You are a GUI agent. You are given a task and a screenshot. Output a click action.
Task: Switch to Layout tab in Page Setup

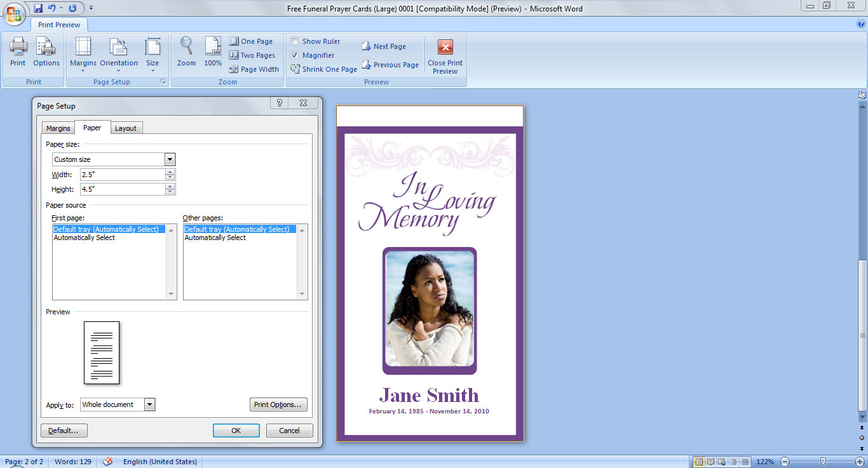(126, 128)
